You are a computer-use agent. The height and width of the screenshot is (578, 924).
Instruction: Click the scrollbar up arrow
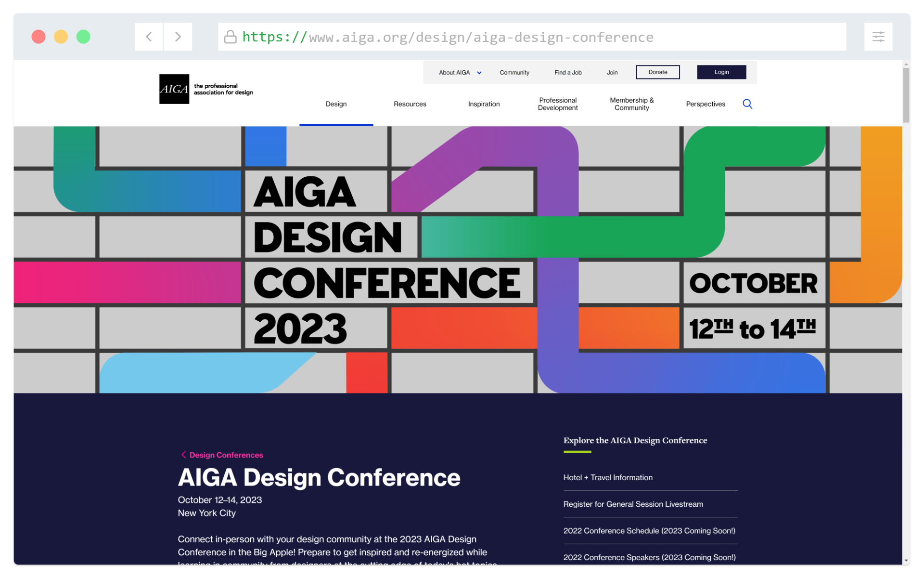point(906,64)
